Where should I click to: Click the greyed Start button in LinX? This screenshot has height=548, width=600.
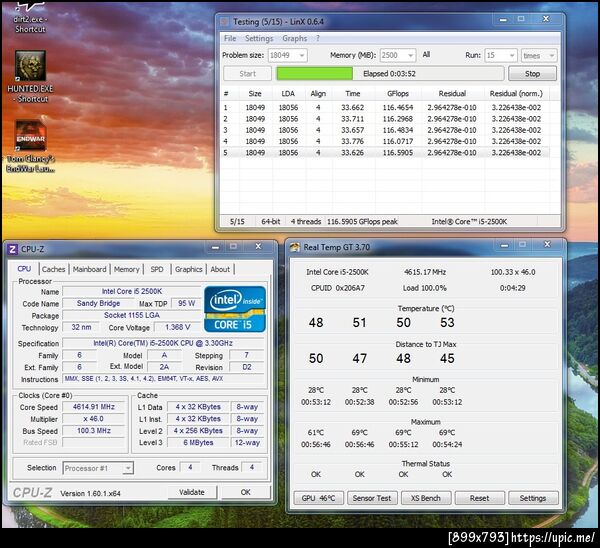click(x=247, y=74)
